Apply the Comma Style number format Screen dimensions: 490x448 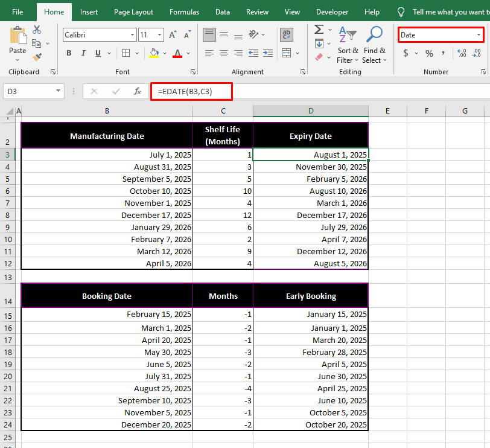pos(445,53)
